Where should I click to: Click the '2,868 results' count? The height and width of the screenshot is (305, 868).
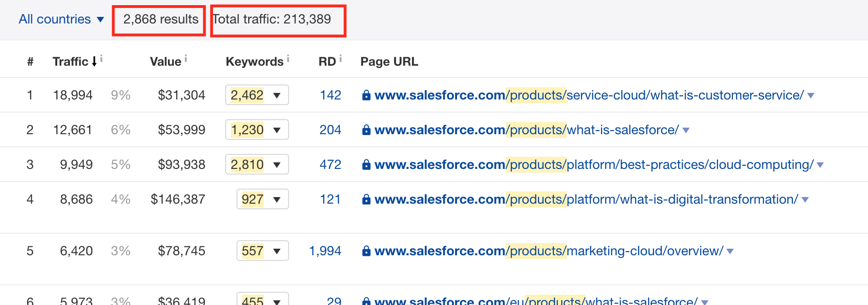(x=161, y=19)
